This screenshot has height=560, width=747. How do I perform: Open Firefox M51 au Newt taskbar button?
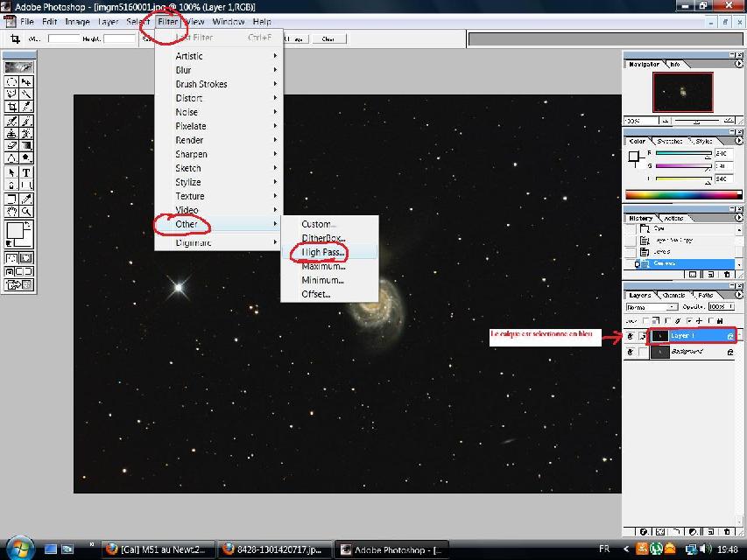pos(158,549)
